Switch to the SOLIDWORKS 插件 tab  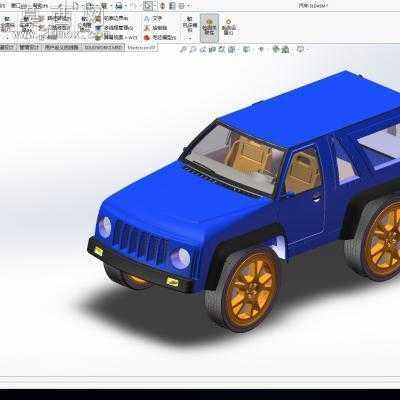point(103,47)
